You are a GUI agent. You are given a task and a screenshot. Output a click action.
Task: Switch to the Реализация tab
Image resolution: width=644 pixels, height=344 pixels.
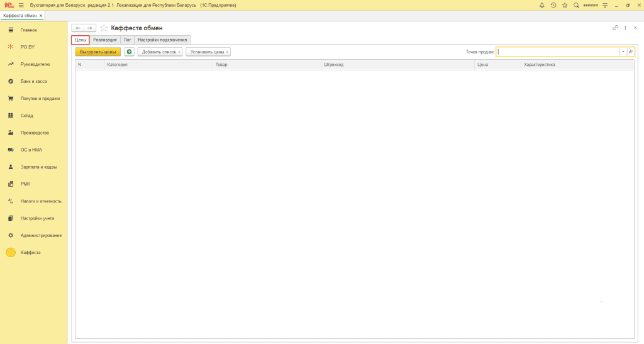tap(105, 40)
